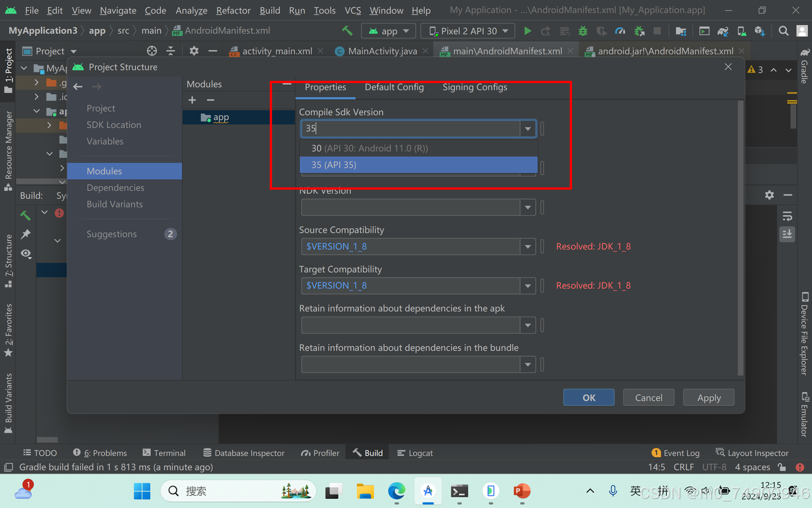
Task: Cancel the Project Structure dialog
Action: click(648, 397)
